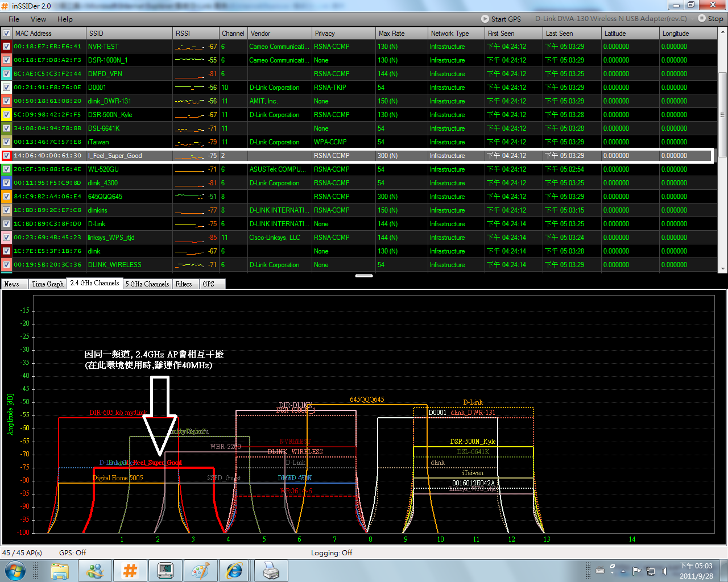This screenshot has width=728, height=582.
Task: Uncheck the linksys_WPS_rtjd row checkbox
Action: [6, 238]
